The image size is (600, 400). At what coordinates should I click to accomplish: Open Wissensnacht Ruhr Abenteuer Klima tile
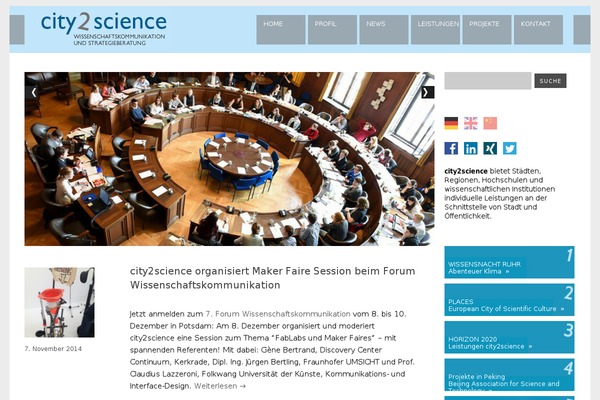coord(509,262)
